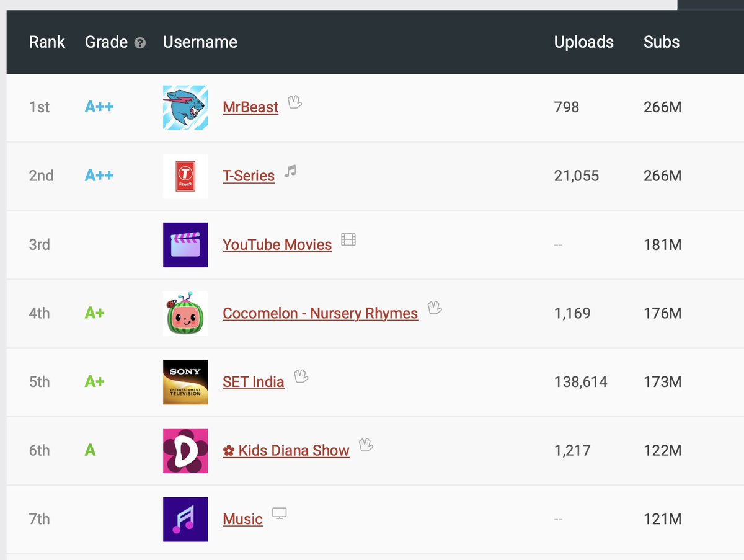Click the monitor icon beside Music
The height and width of the screenshot is (560, 744).
[x=280, y=513]
